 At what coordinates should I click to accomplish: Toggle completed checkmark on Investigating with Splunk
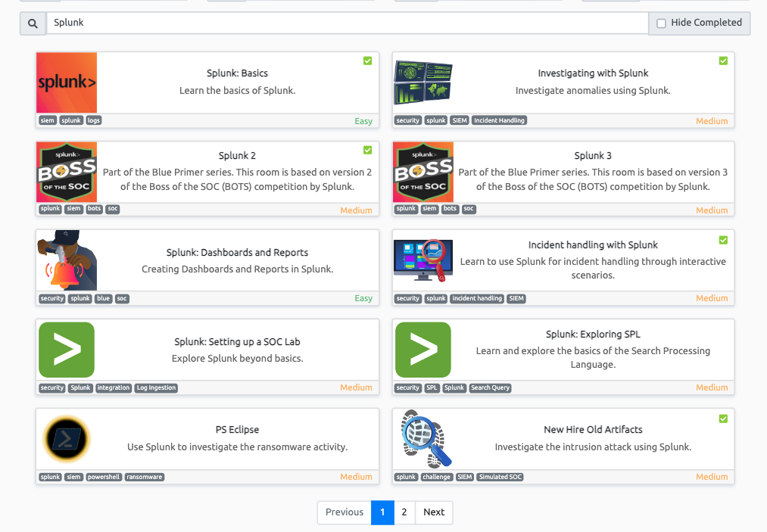pyautogui.click(x=723, y=61)
